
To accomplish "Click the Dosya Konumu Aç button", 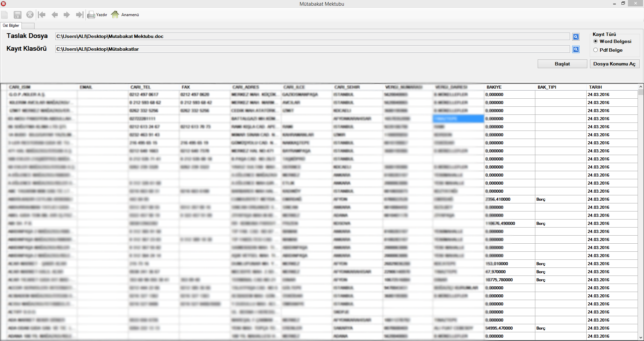I will tap(614, 64).
